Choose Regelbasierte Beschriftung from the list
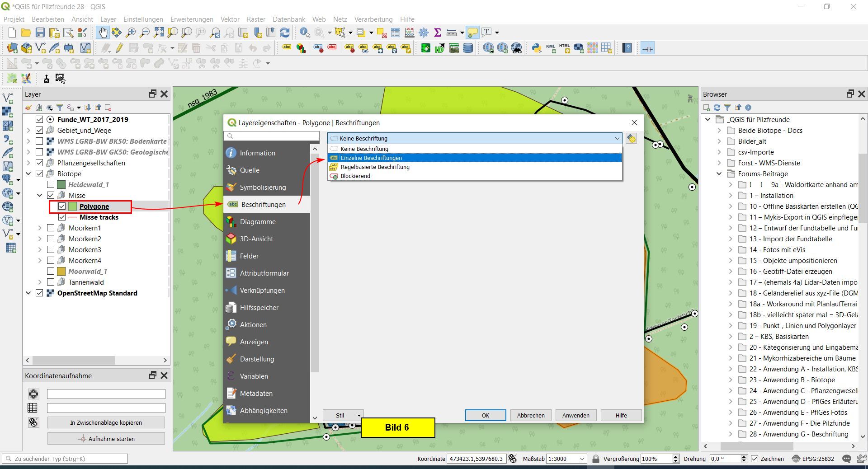 pyautogui.click(x=375, y=167)
